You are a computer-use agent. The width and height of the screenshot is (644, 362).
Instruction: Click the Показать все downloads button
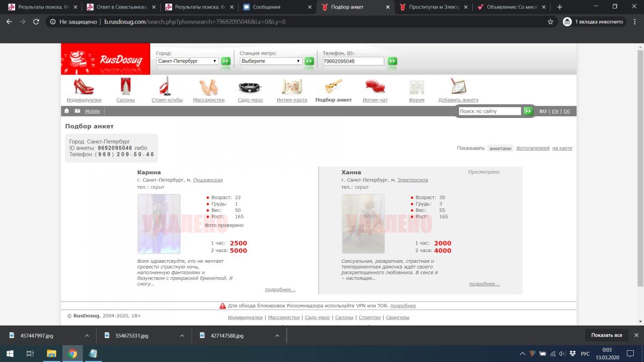[606, 335]
